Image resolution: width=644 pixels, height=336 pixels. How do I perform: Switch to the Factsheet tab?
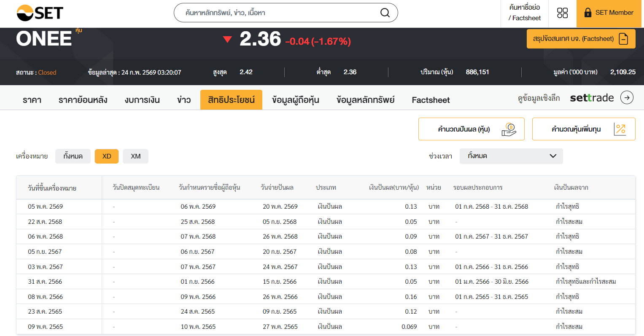(431, 100)
